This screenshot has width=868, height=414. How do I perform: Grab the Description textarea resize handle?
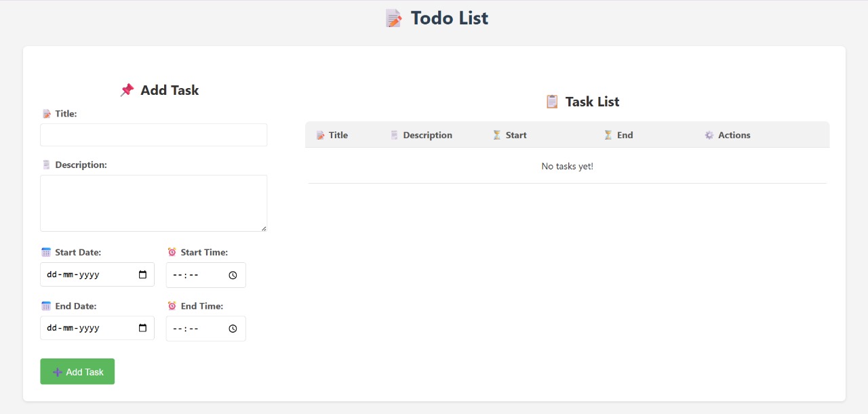[x=264, y=228]
